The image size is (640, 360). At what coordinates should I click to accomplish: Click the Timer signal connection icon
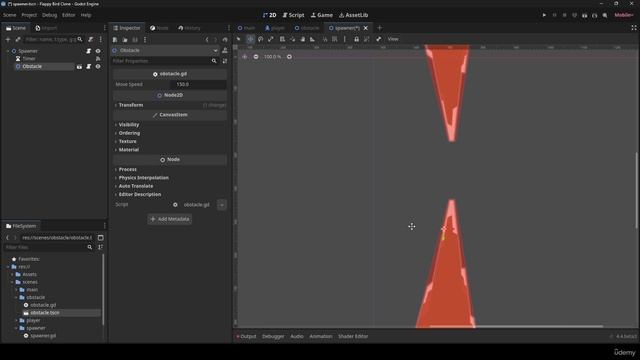[x=98, y=59]
